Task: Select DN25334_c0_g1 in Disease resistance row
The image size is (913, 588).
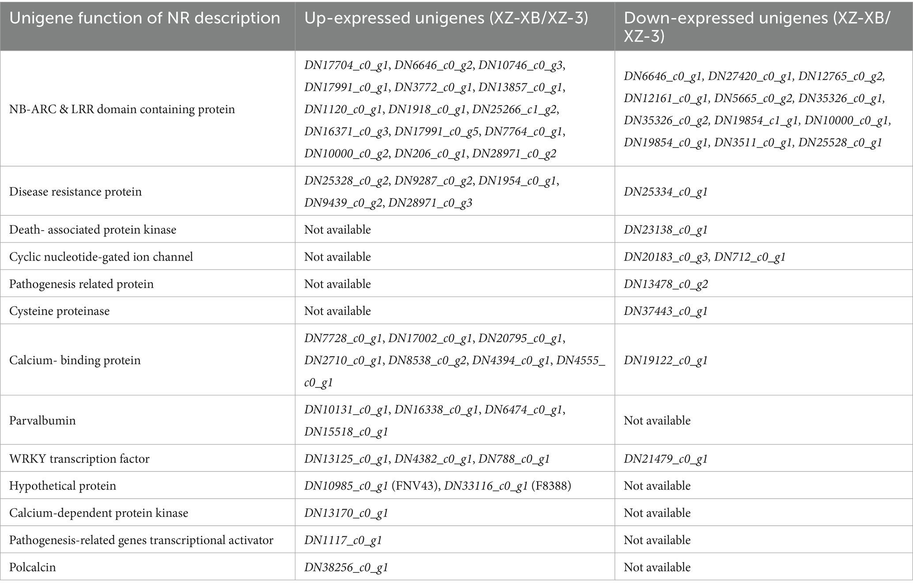Action: pyautogui.click(x=666, y=192)
